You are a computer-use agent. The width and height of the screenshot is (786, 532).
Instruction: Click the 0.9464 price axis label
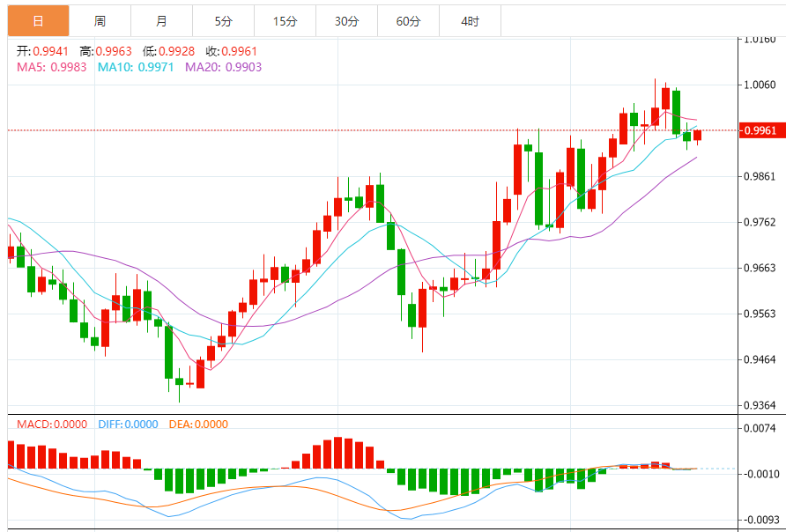(x=761, y=359)
